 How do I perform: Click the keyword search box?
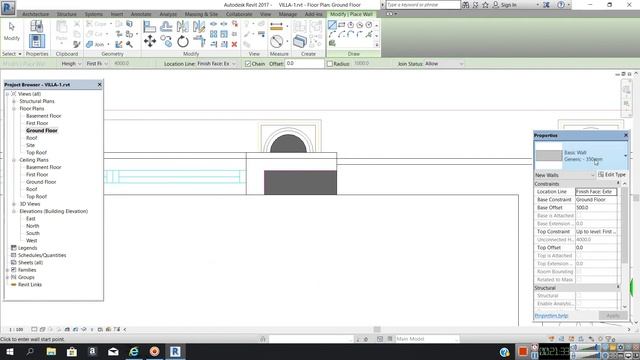point(422,5)
